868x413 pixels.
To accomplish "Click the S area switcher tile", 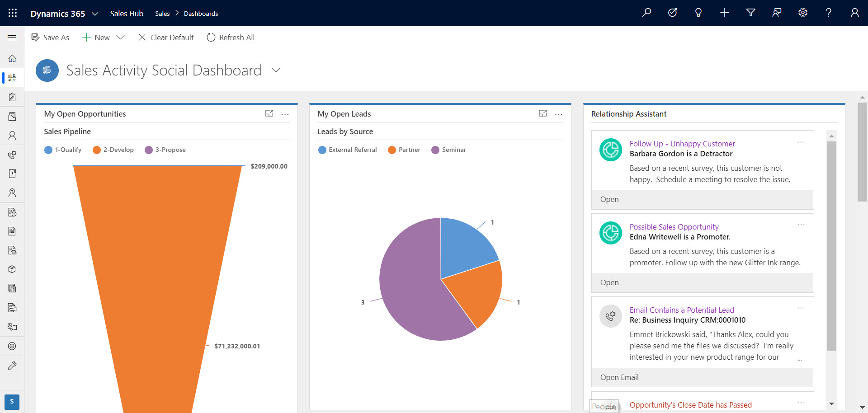I will point(12,402).
